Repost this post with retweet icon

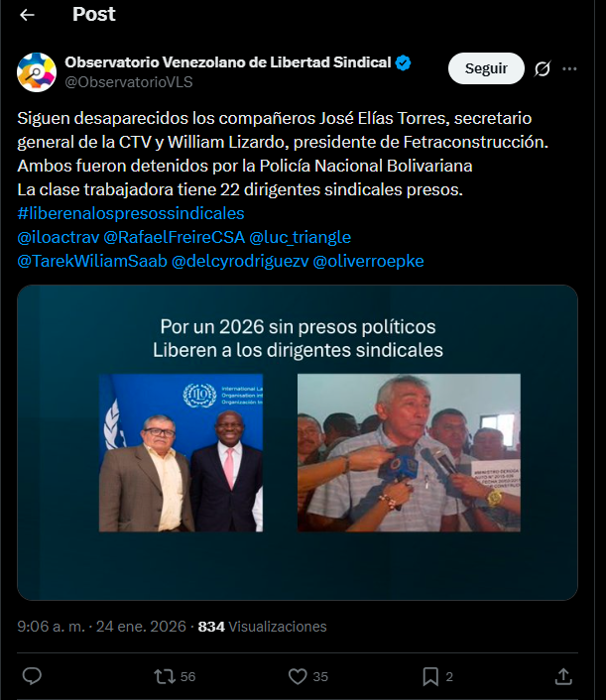coord(165,676)
